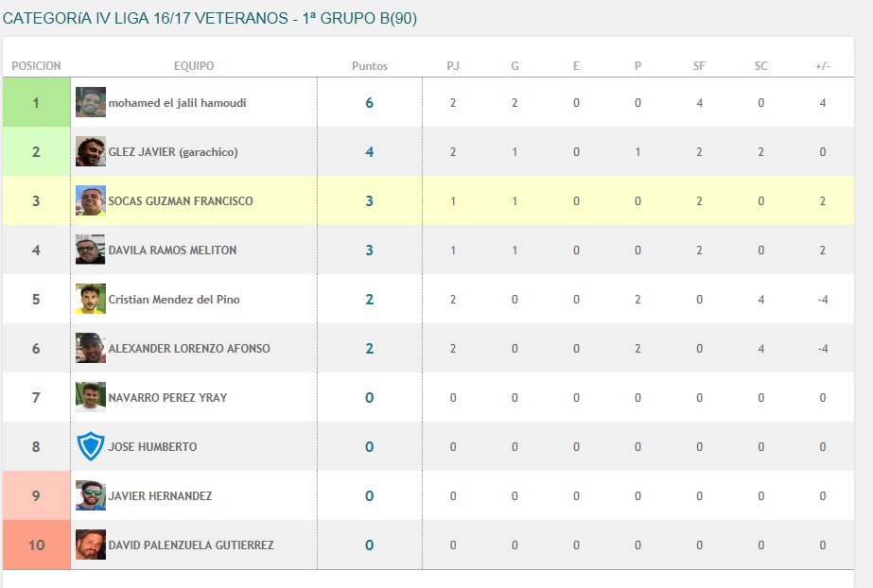
Task: Click ALEXANDER LORENZO AFONSO avatar
Action: [x=91, y=348]
